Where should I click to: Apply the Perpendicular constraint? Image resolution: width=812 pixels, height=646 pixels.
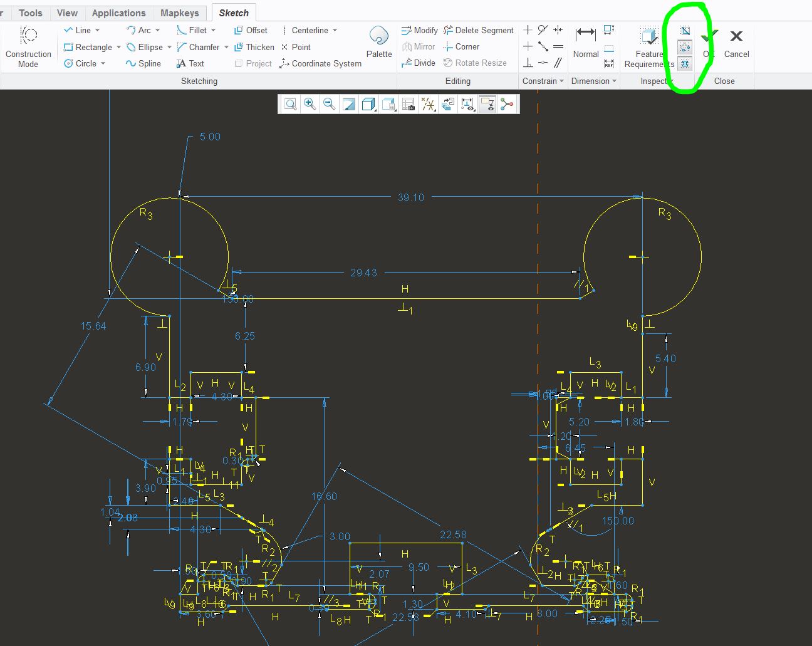click(x=528, y=63)
